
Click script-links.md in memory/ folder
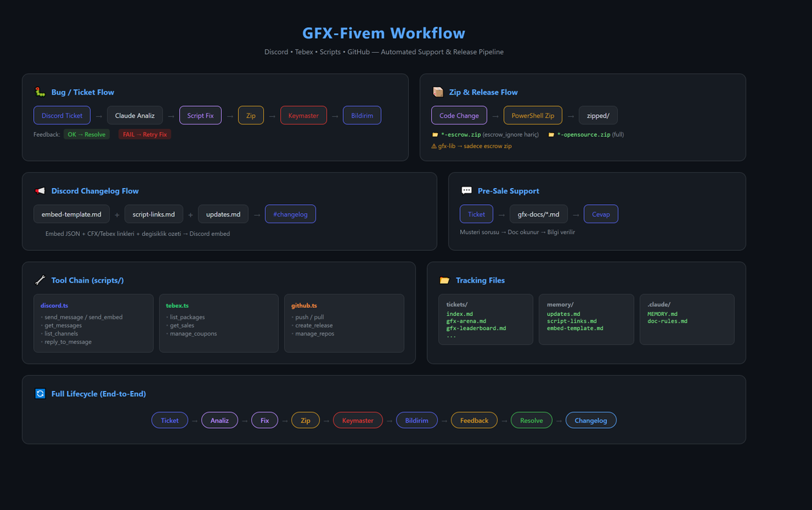[x=572, y=321]
